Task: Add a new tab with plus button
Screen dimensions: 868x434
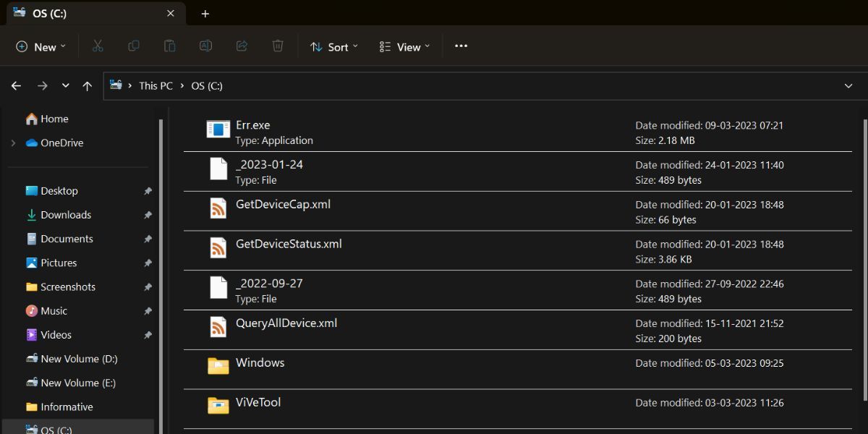Action: [205, 14]
